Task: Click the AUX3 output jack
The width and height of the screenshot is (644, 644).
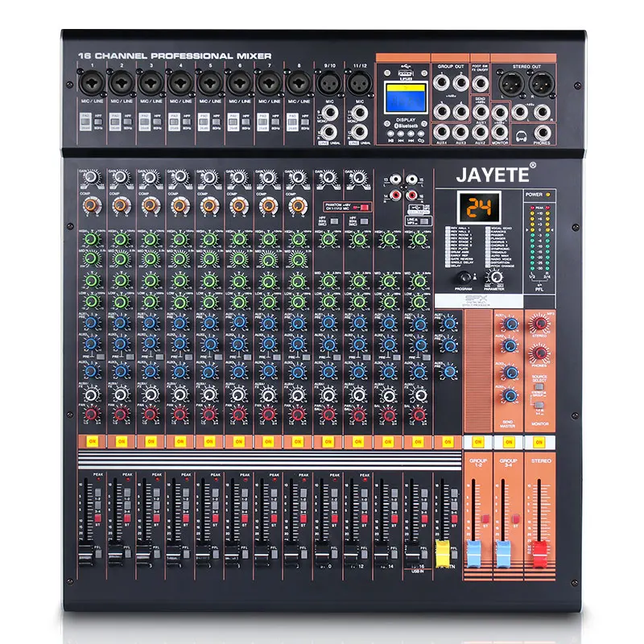Action: coord(460,132)
